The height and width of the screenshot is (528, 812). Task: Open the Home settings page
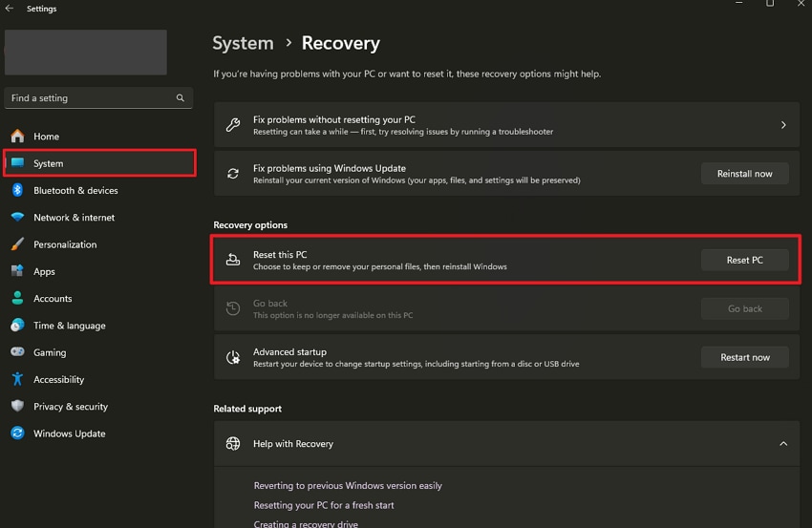click(99, 137)
